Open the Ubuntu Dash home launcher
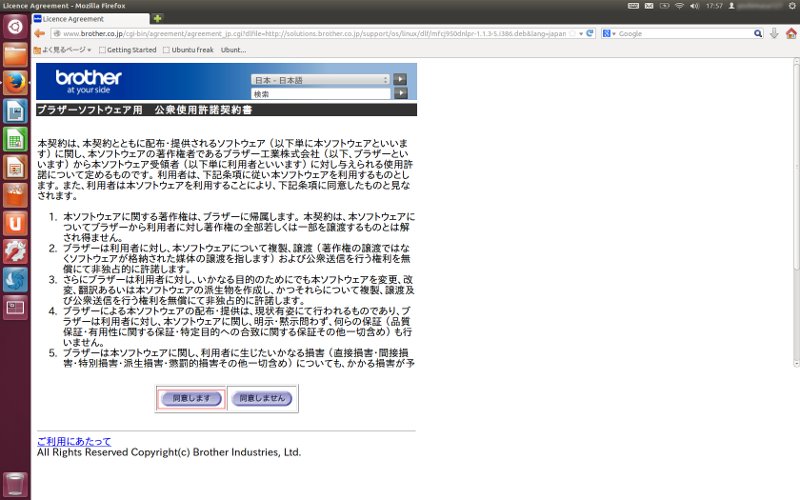Image resolution: width=800 pixels, height=500 pixels. pyautogui.click(x=15, y=27)
